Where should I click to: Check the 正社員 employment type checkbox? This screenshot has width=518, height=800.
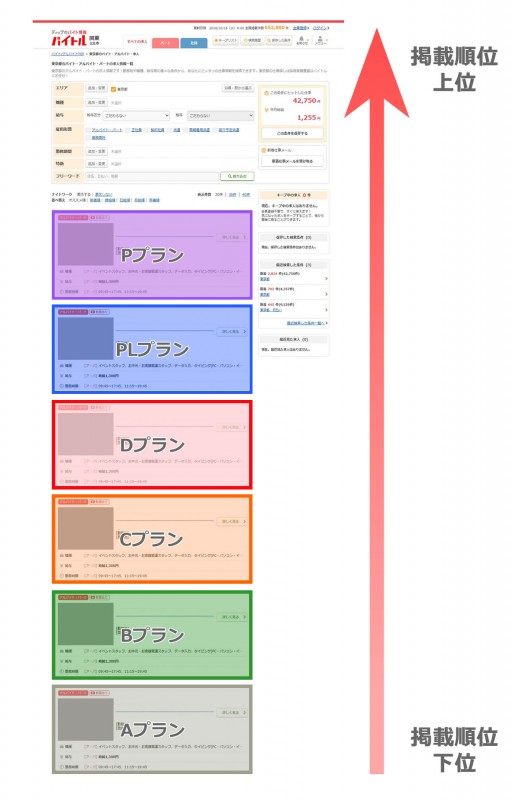pos(128,130)
